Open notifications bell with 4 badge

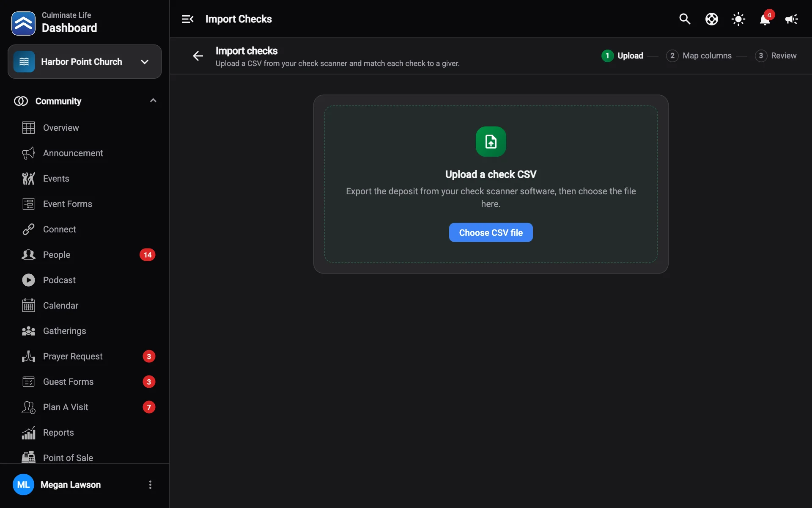[765, 19]
